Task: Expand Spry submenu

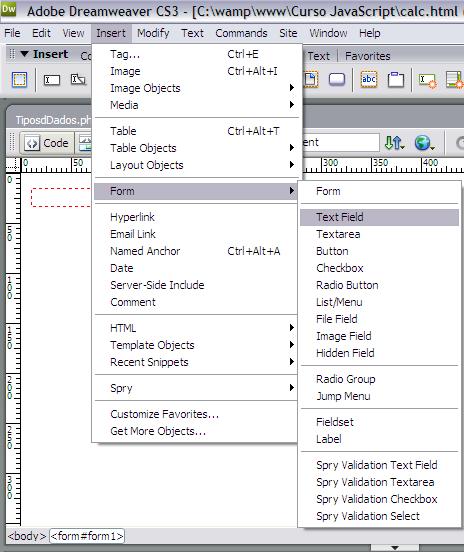Action: (x=196, y=388)
